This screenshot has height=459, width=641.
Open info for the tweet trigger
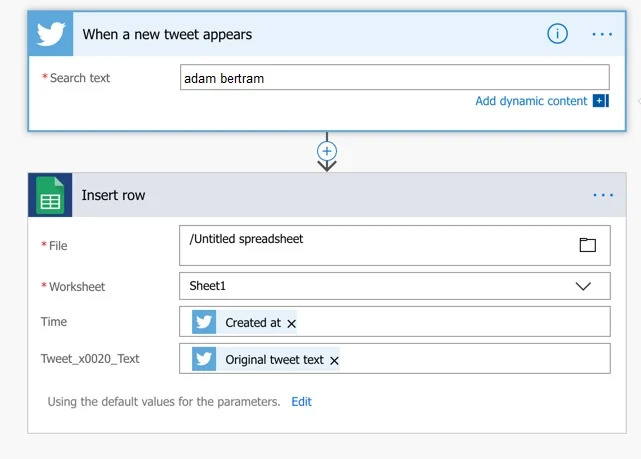click(557, 34)
